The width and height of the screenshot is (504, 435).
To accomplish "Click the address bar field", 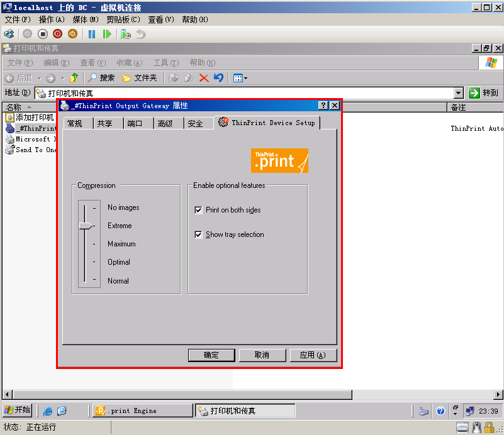I will 244,93.
